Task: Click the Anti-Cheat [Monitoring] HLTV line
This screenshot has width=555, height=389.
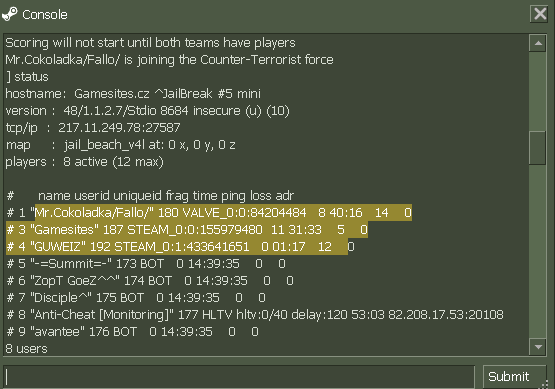Action: tap(255, 315)
